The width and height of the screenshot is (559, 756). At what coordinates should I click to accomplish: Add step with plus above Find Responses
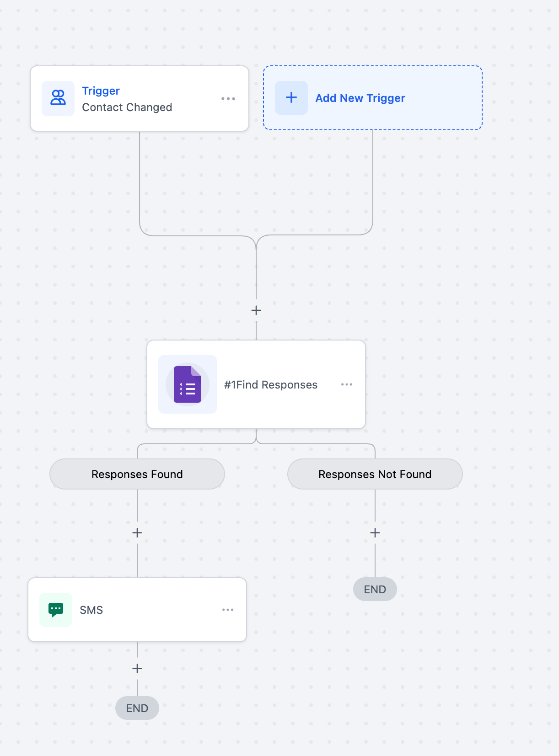[256, 311]
